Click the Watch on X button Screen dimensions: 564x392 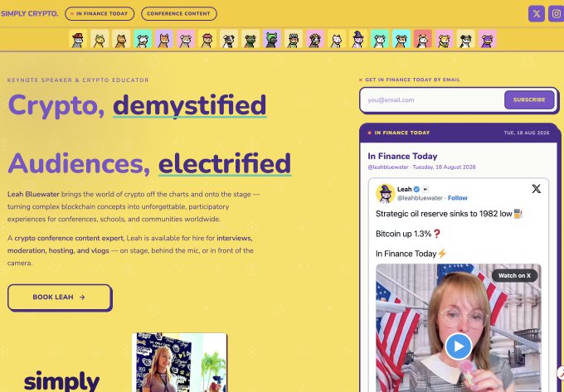[x=514, y=276]
